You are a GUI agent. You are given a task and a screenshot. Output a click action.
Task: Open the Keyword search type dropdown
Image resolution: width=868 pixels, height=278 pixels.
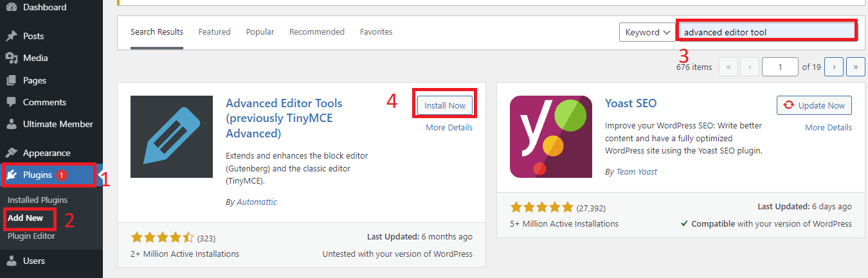point(647,32)
